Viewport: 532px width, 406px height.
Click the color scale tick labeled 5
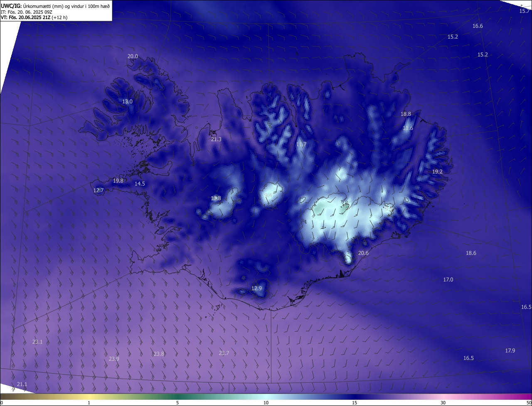177,403
